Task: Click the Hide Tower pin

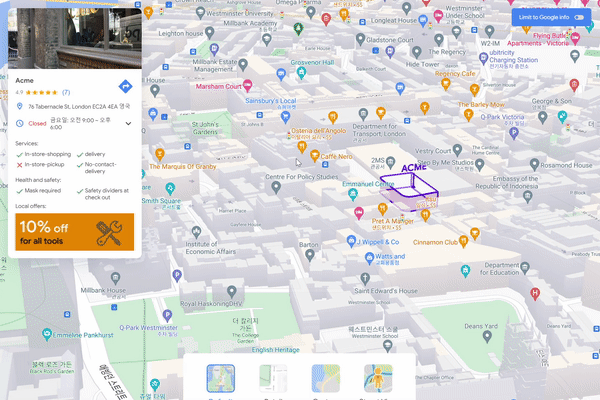Action: point(417,52)
